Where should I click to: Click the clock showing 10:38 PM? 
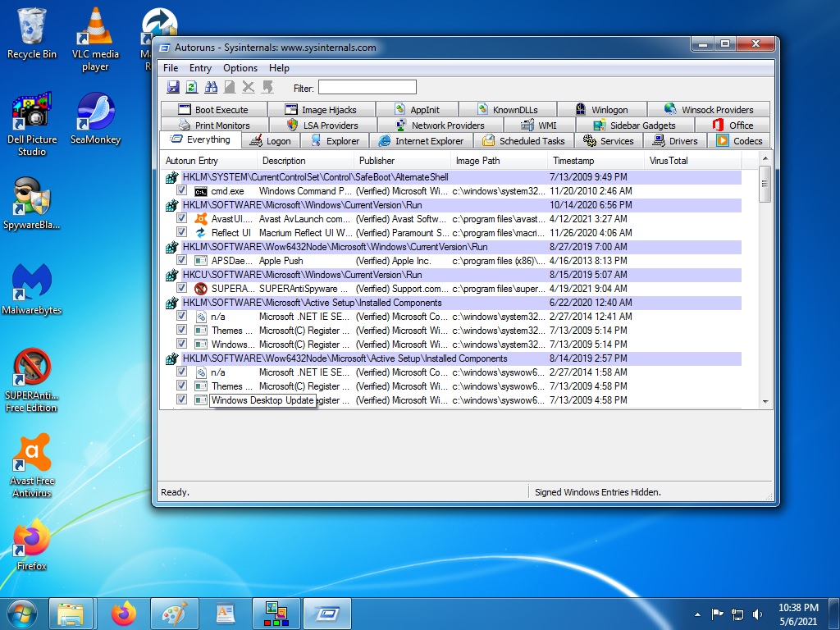point(798,608)
